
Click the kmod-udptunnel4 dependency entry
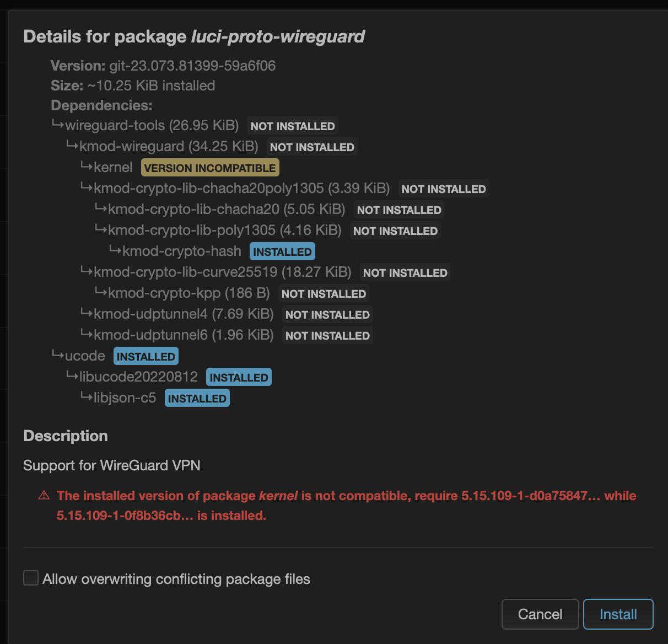[x=184, y=314]
